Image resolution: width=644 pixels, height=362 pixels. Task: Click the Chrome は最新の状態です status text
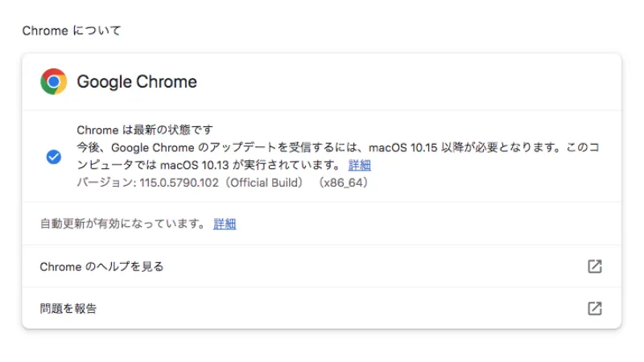(145, 130)
